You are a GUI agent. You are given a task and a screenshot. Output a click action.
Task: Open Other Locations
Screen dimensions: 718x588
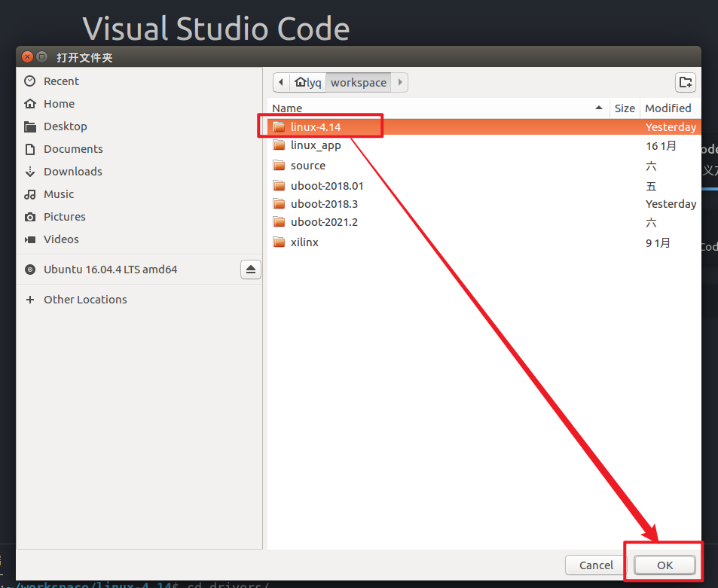click(139, 300)
